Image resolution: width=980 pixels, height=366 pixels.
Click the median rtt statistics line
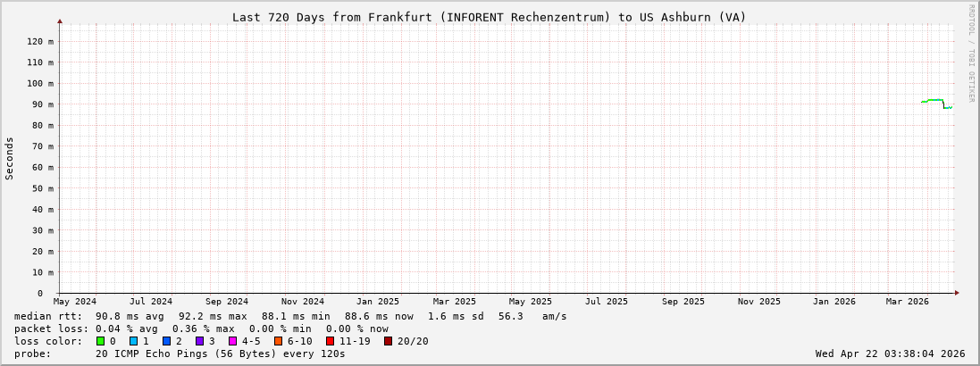pos(290,316)
